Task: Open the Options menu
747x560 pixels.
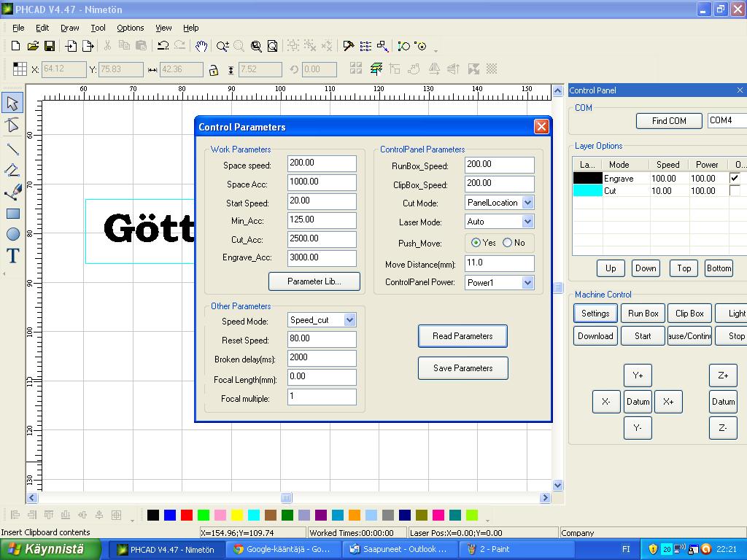Action: coord(131,28)
